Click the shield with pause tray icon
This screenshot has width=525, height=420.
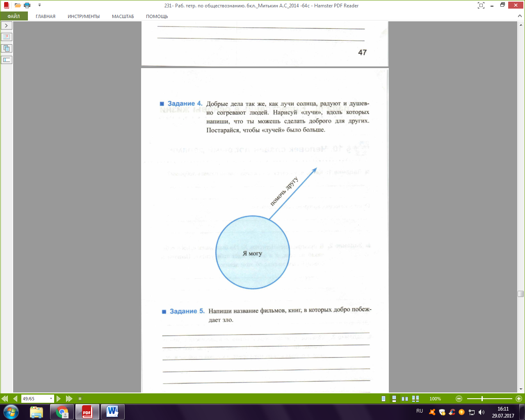(442, 412)
